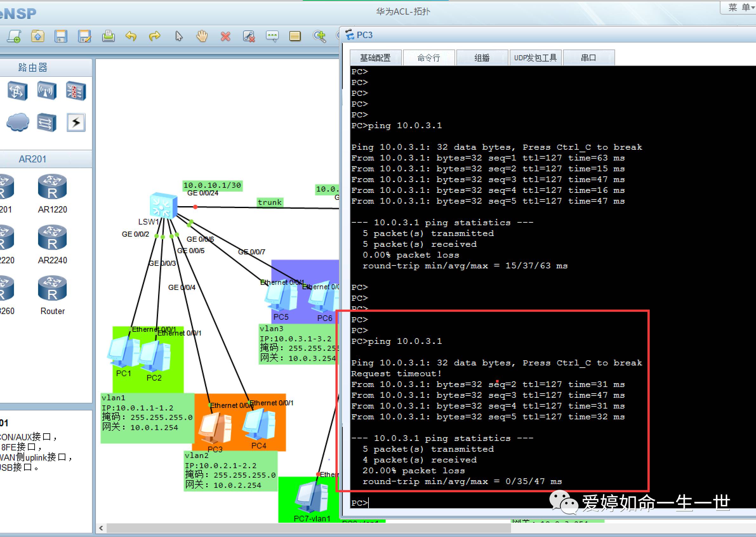
Task: Click the left arrow of horizontal scrollbar
Action: point(101,528)
